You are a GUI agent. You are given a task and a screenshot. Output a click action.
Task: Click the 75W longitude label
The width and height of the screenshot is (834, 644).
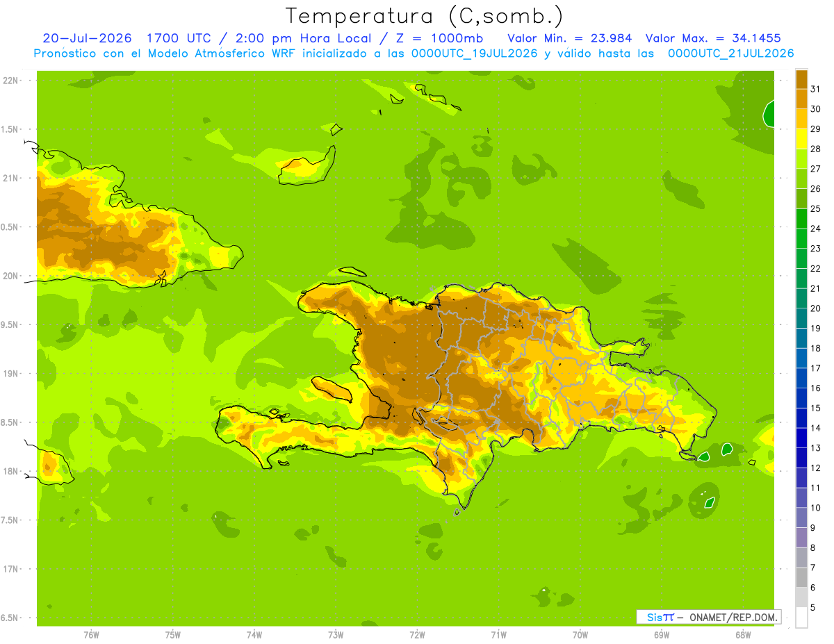[x=173, y=634]
